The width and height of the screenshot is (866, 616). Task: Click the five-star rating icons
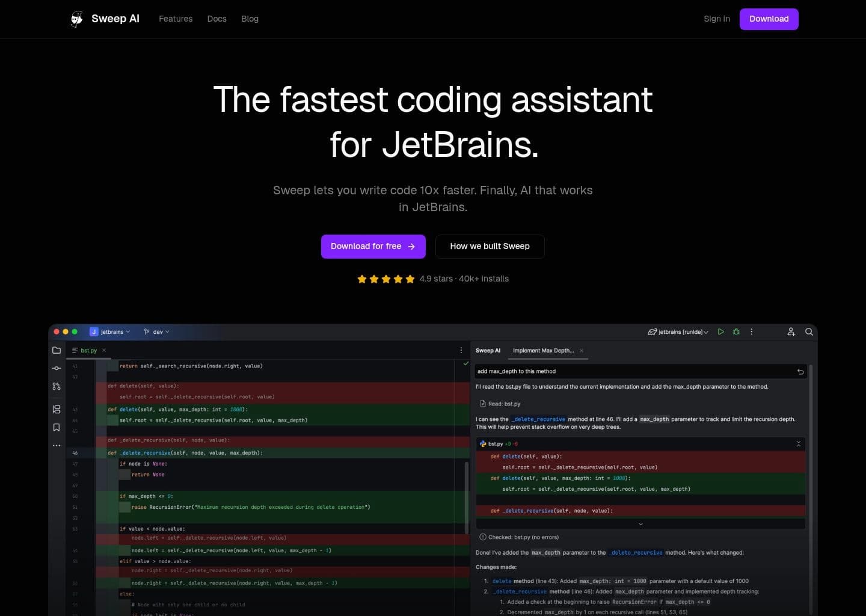tap(386, 279)
